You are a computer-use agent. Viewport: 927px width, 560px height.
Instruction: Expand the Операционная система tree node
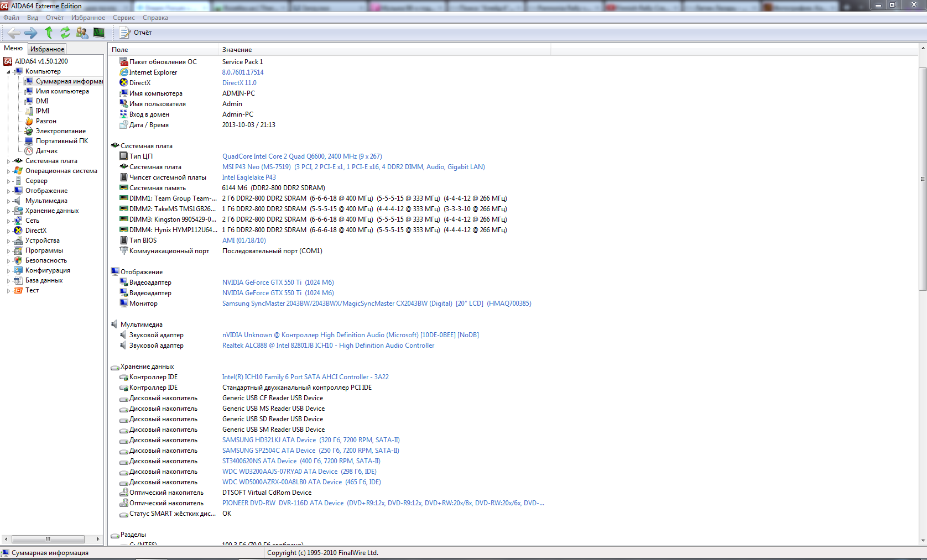[8, 171]
